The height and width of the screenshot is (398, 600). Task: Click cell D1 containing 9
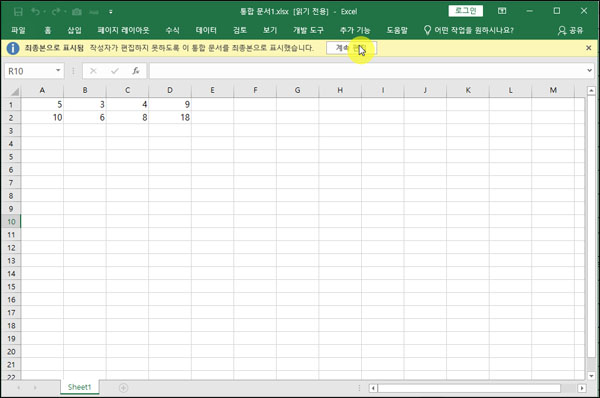point(170,104)
